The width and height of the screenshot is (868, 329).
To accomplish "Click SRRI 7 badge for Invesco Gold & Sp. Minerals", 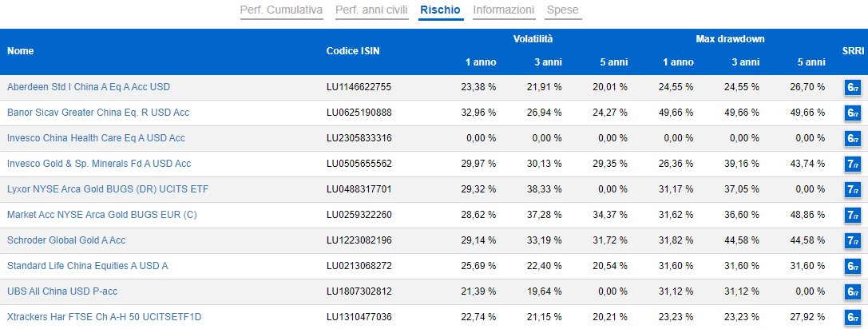I will 852,164.
